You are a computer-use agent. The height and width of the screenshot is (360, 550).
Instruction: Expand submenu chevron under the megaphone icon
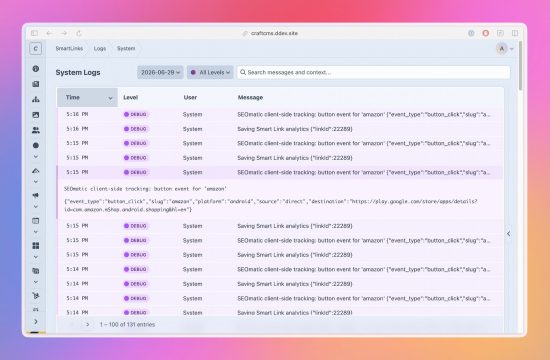[x=36, y=207]
